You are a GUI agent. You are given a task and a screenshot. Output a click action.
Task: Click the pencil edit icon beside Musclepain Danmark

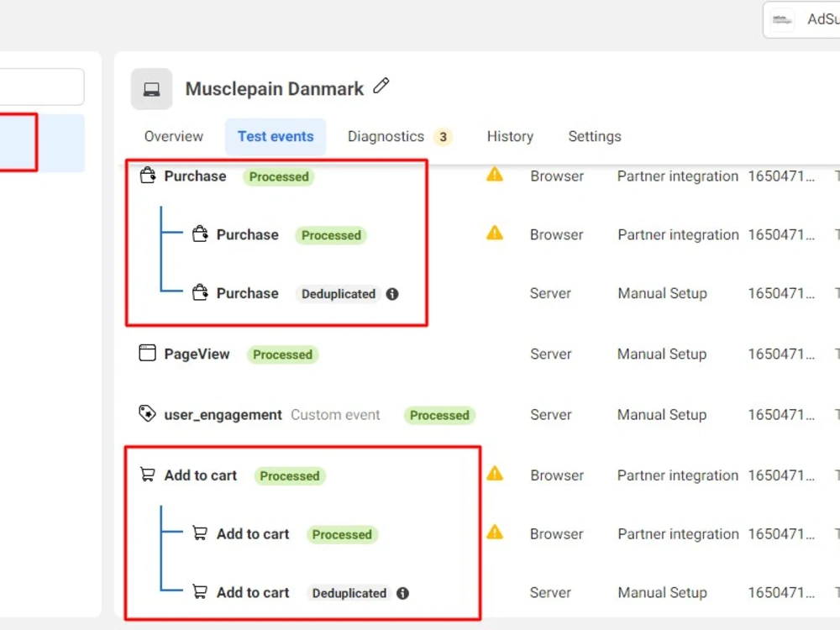point(381,86)
